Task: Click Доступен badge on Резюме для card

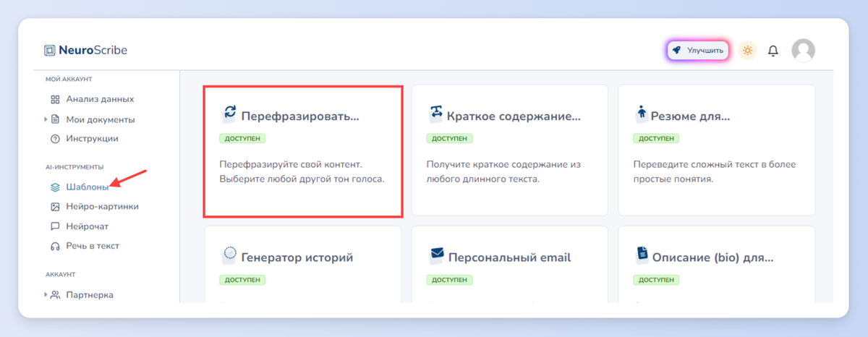Action: 656,138
